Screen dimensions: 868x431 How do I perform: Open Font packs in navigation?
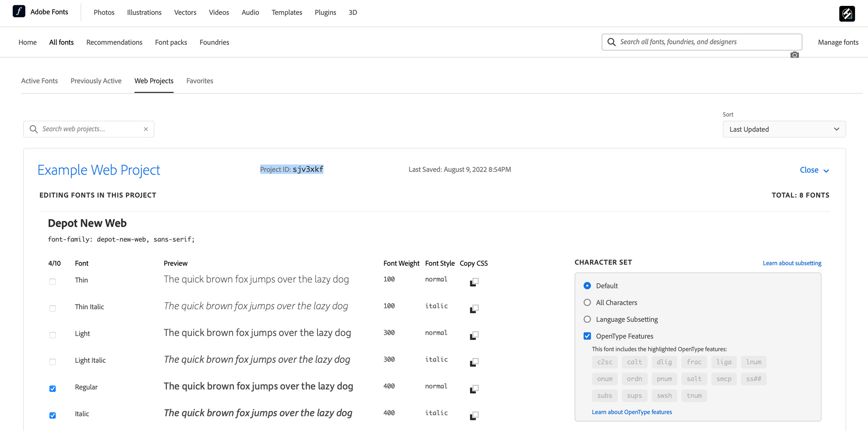[171, 42]
